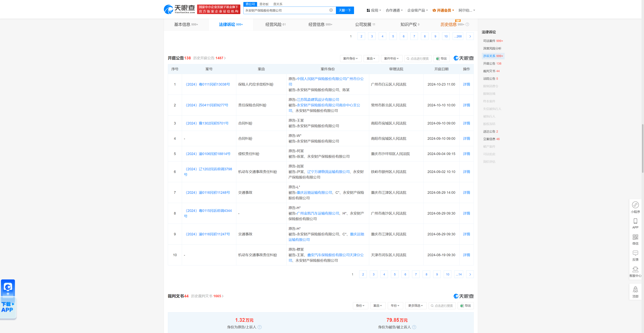Go to page 2 of hearing notices
The width and height of the screenshot is (644, 333).
pos(363,274)
